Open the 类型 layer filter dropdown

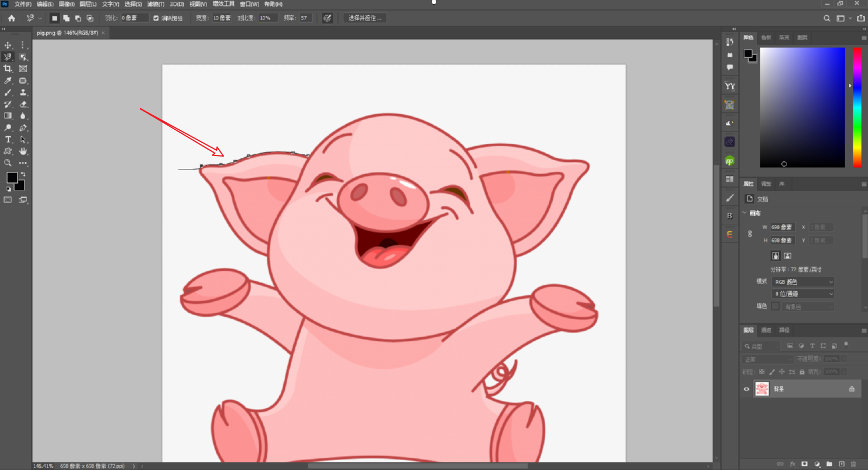tap(760, 346)
